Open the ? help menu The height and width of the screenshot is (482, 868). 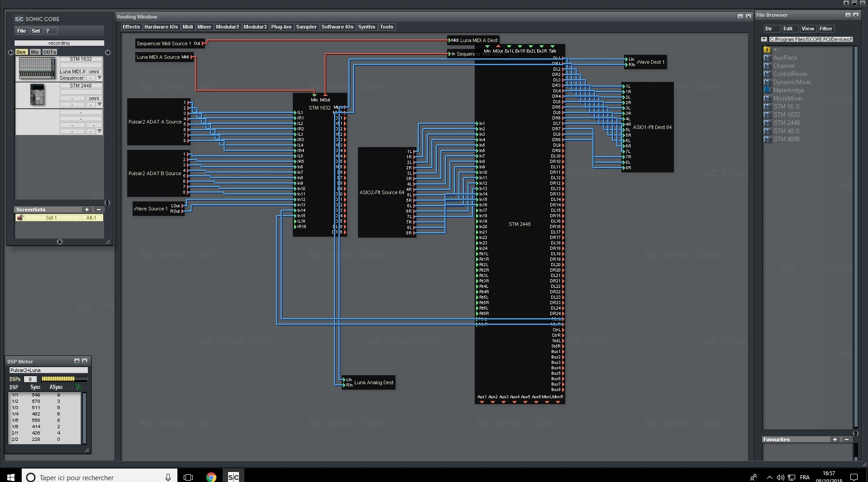51,31
